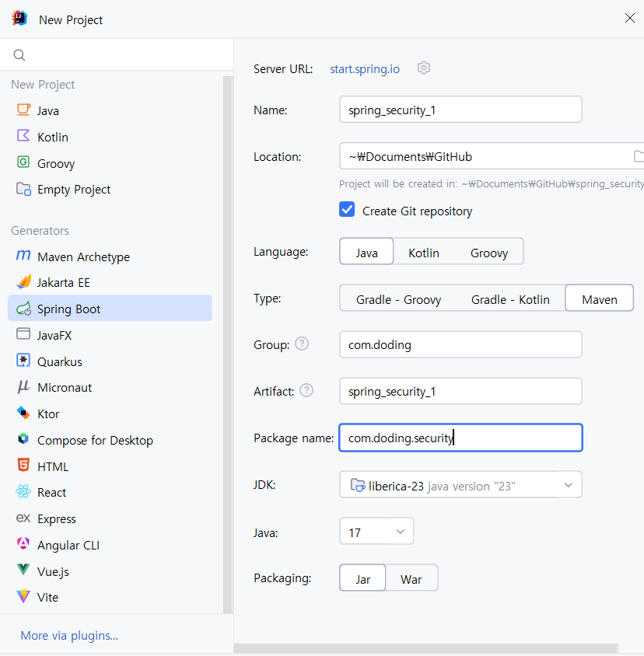Click the Compose for Desktop hexagon icon
Viewport: 644px width, 656px height.
[23, 439]
